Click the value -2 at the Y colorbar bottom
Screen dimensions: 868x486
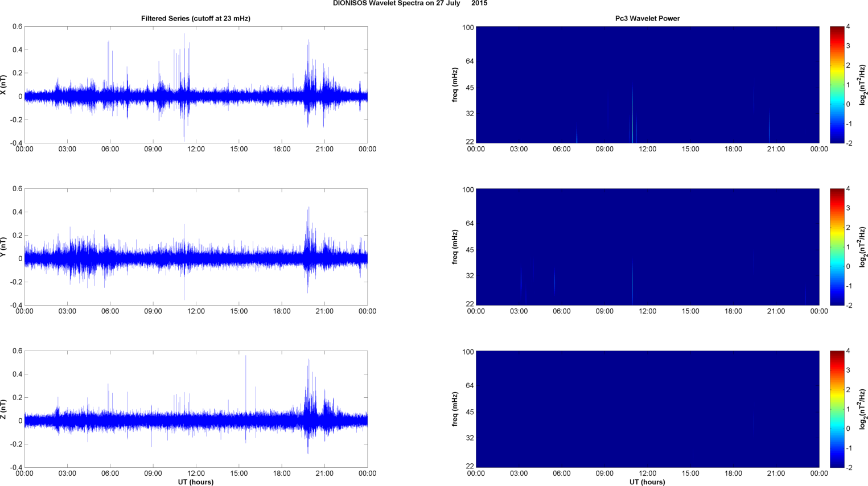[x=849, y=306]
